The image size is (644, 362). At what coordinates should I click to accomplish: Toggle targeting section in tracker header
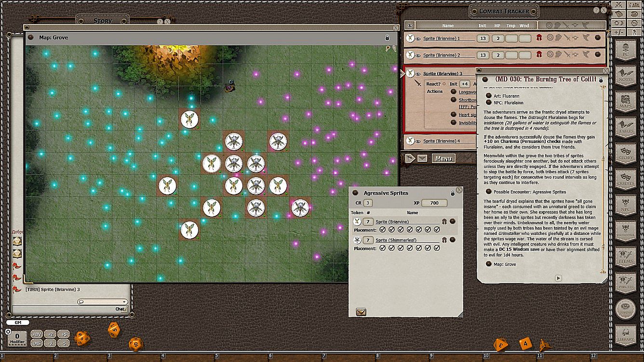click(550, 26)
